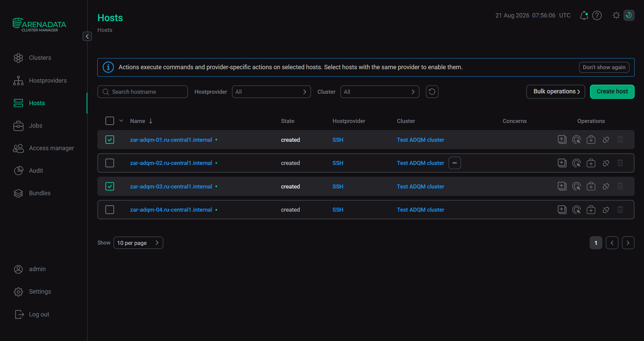The image size is (644, 341).
Task: Open the Cluster filter dropdown
Action: coord(380,92)
